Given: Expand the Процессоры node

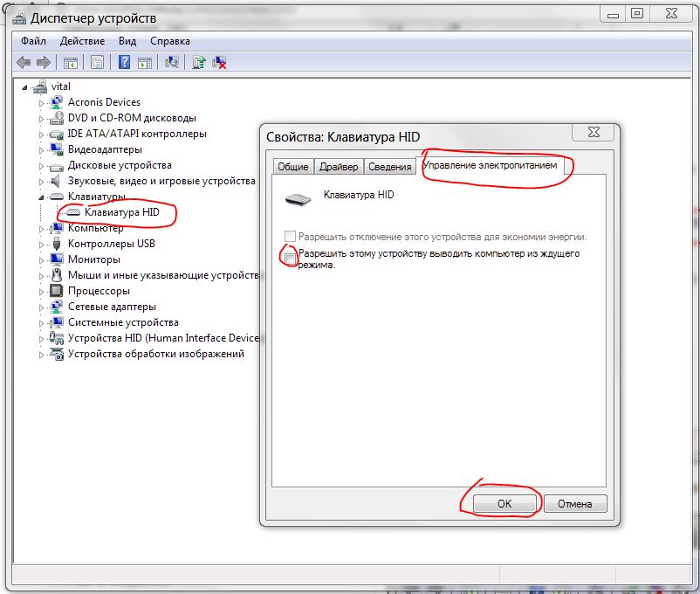Looking at the screenshot, I should (x=41, y=292).
